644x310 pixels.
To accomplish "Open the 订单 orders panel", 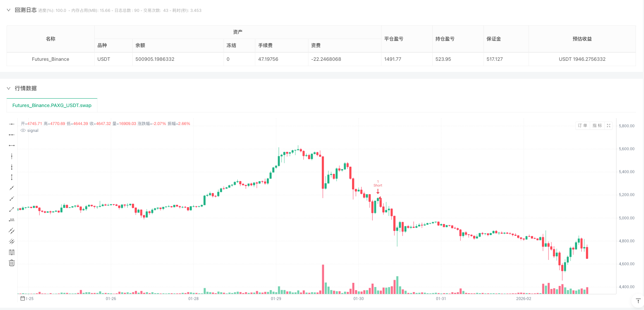I will coord(582,125).
